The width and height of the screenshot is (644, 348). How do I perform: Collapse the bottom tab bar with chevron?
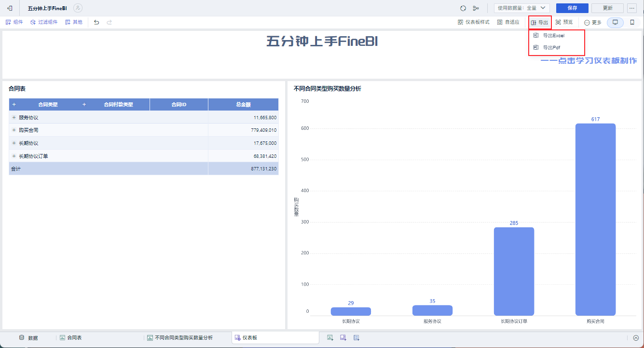click(x=636, y=338)
